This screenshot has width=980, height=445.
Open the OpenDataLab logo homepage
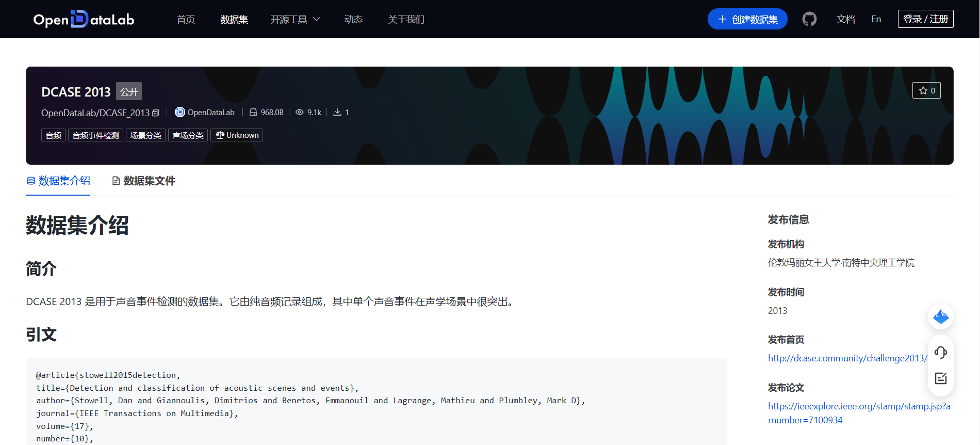point(84,19)
